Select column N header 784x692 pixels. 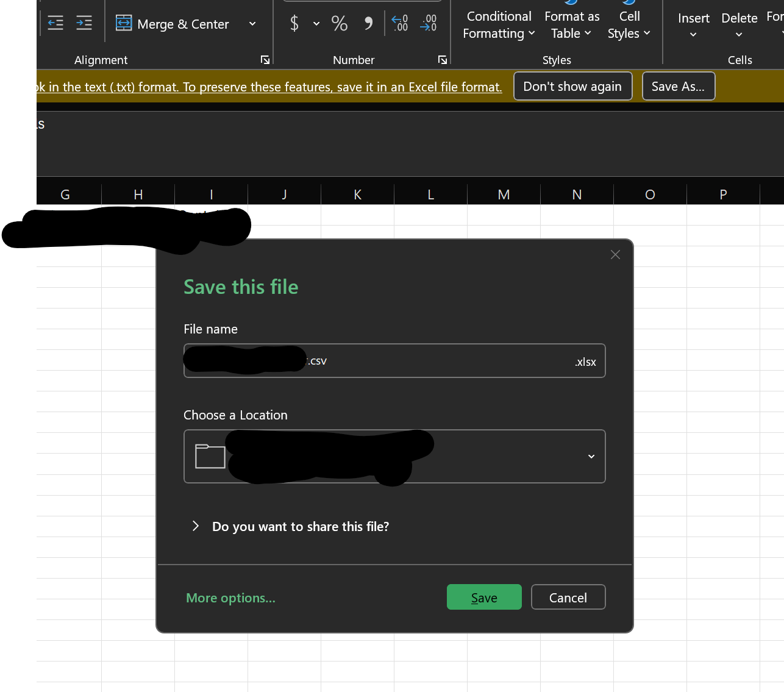pyautogui.click(x=577, y=194)
